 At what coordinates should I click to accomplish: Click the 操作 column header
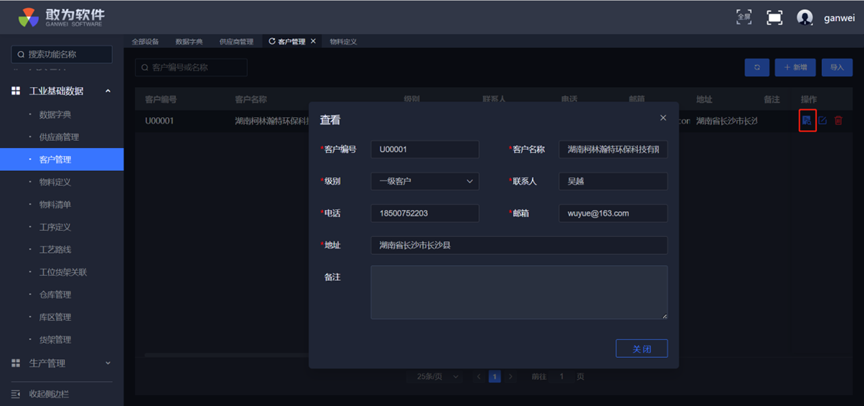click(x=809, y=100)
